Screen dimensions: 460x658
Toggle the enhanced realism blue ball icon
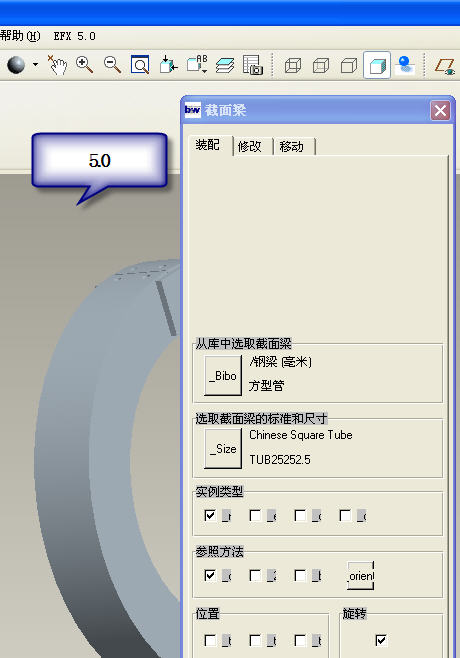[405, 65]
